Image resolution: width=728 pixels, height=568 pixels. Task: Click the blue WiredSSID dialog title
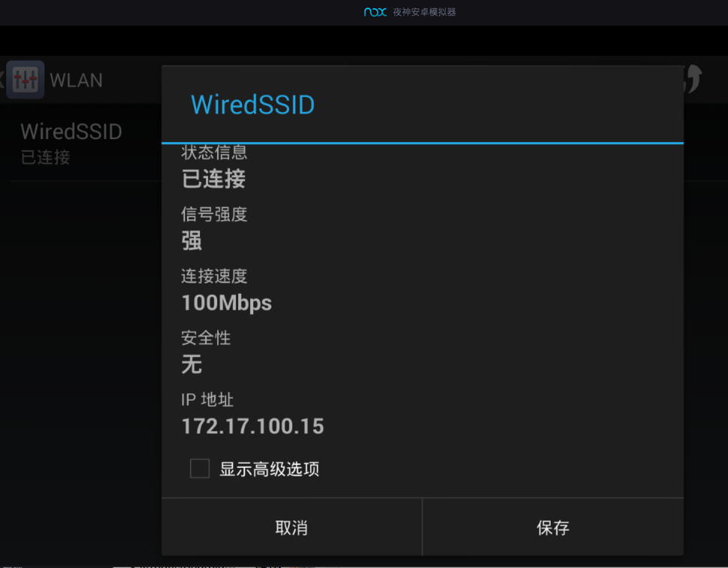tap(252, 104)
